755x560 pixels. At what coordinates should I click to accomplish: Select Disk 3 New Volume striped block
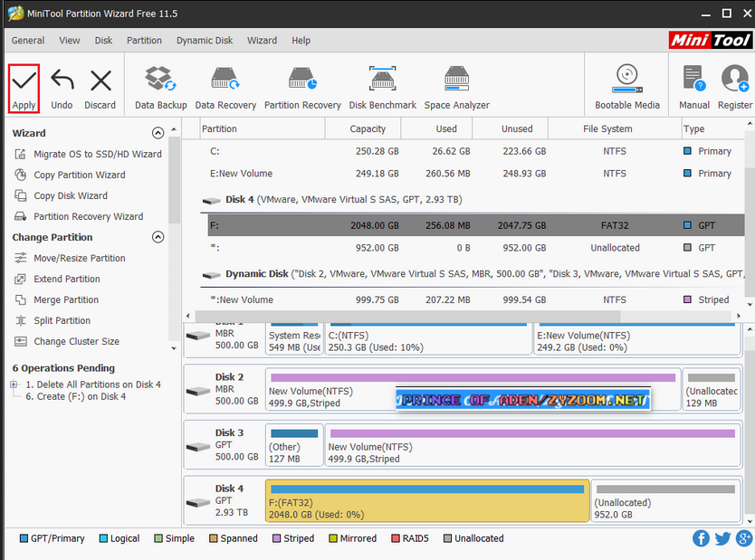click(x=533, y=445)
